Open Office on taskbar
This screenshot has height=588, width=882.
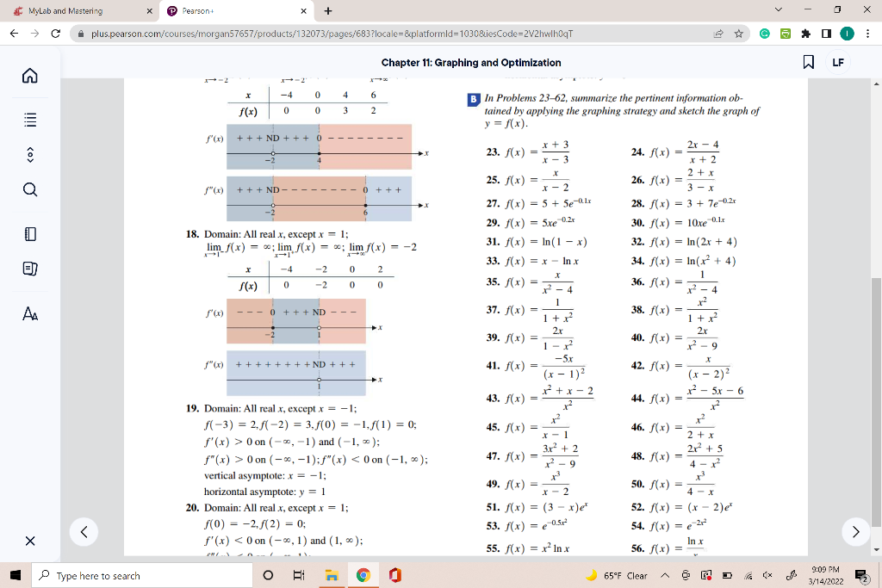(x=394, y=575)
